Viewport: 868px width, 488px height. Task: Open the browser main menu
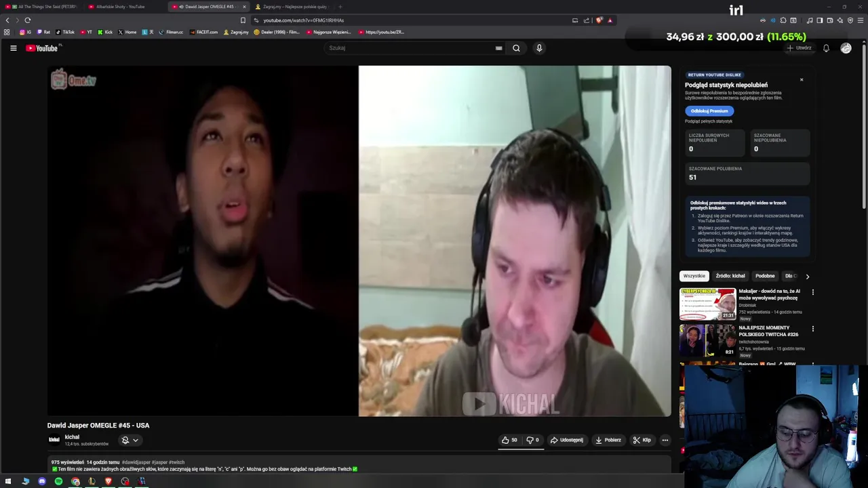(861, 20)
